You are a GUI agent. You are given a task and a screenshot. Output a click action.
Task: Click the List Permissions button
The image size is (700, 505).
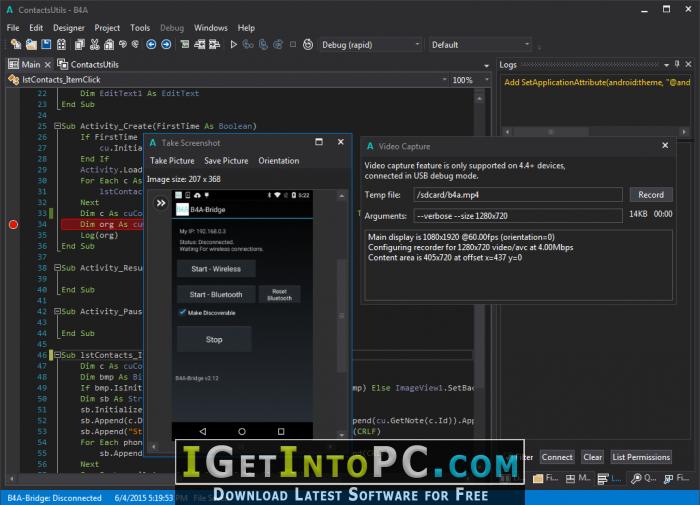coord(641,457)
